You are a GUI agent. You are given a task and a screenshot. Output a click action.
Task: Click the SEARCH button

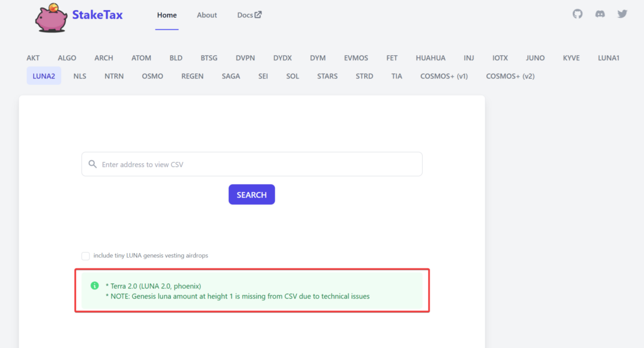tap(252, 195)
